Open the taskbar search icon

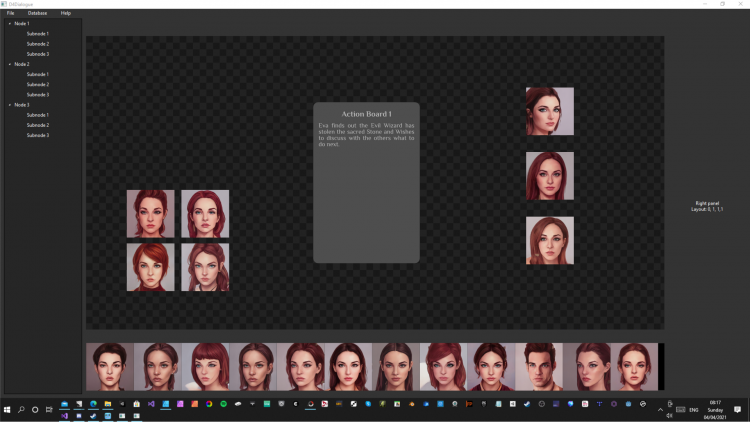[x=21, y=410]
